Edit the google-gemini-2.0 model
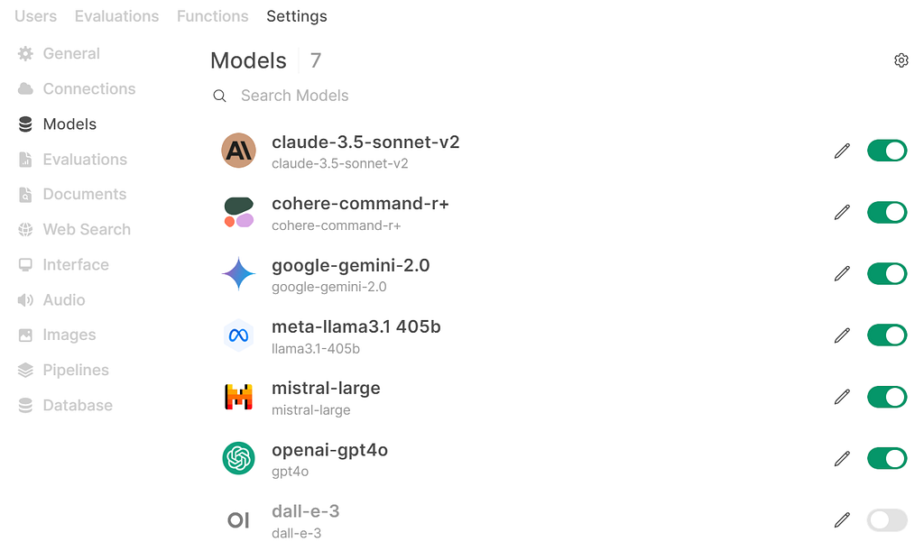The height and width of the screenshot is (560, 924). click(x=842, y=274)
